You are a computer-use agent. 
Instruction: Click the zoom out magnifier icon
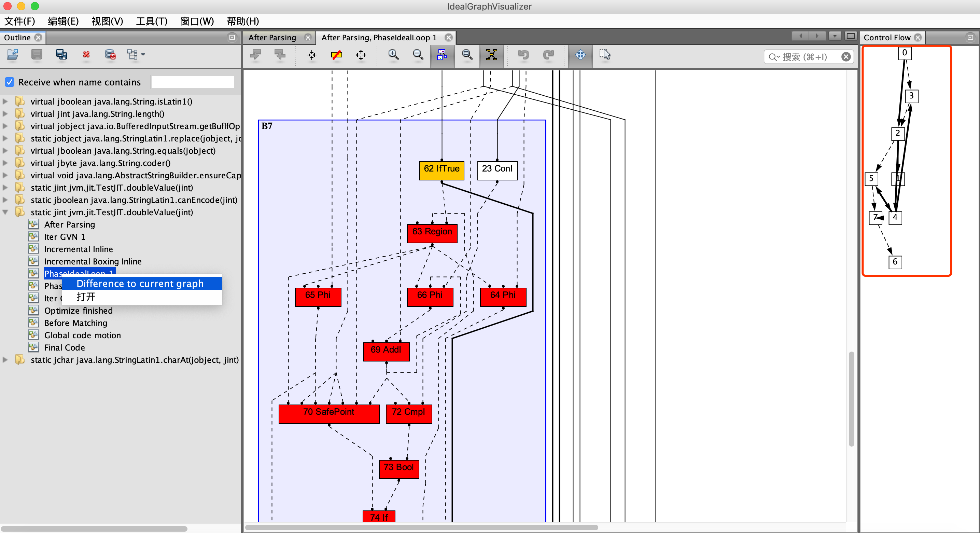click(x=418, y=55)
